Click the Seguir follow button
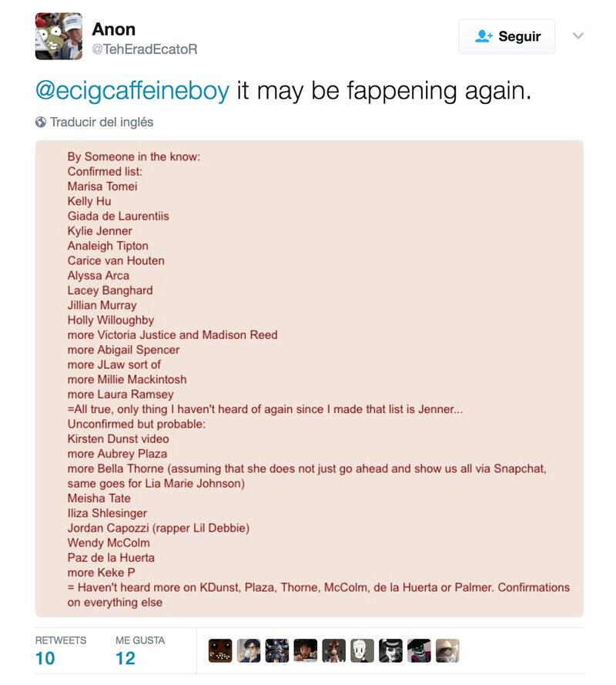Viewport: 616px width, 685px height. [x=507, y=36]
